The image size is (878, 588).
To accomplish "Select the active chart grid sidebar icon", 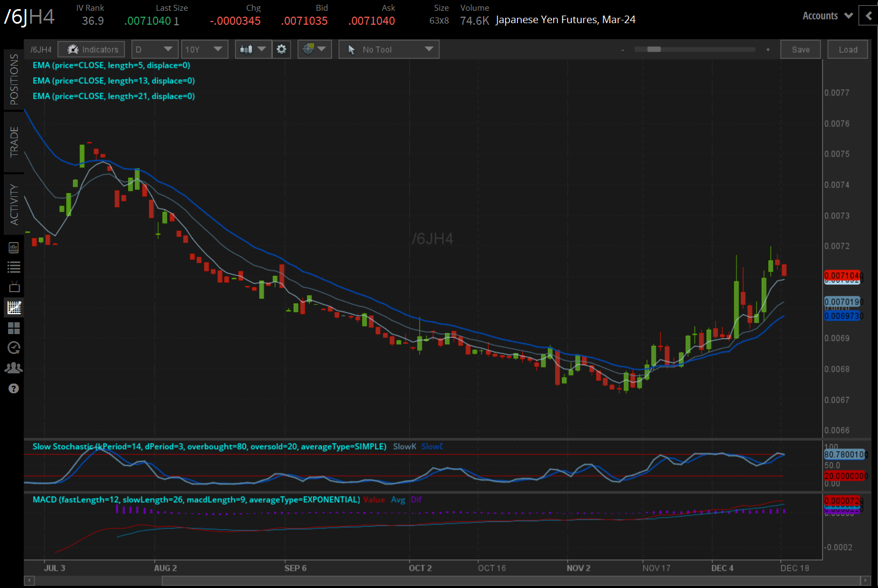I will click(14, 308).
